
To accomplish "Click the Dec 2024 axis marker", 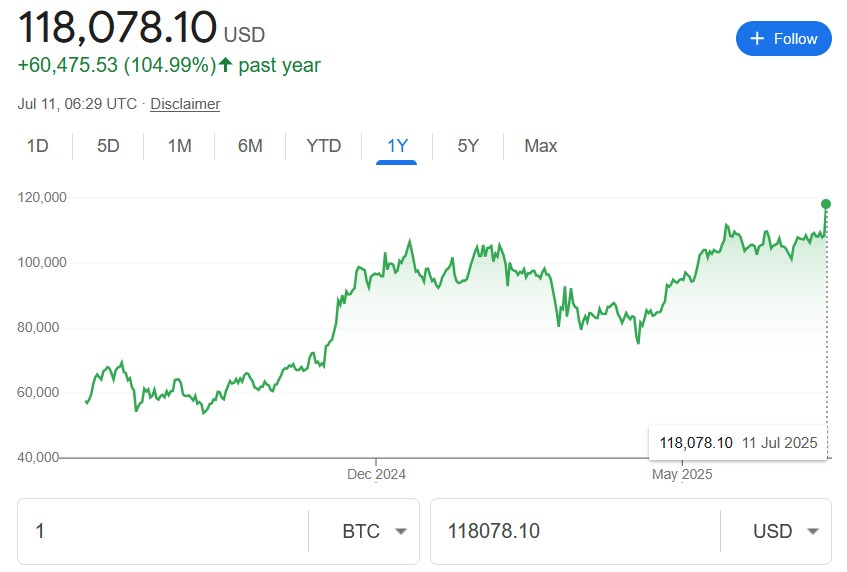I will pyautogui.click(x=376, y=474).
